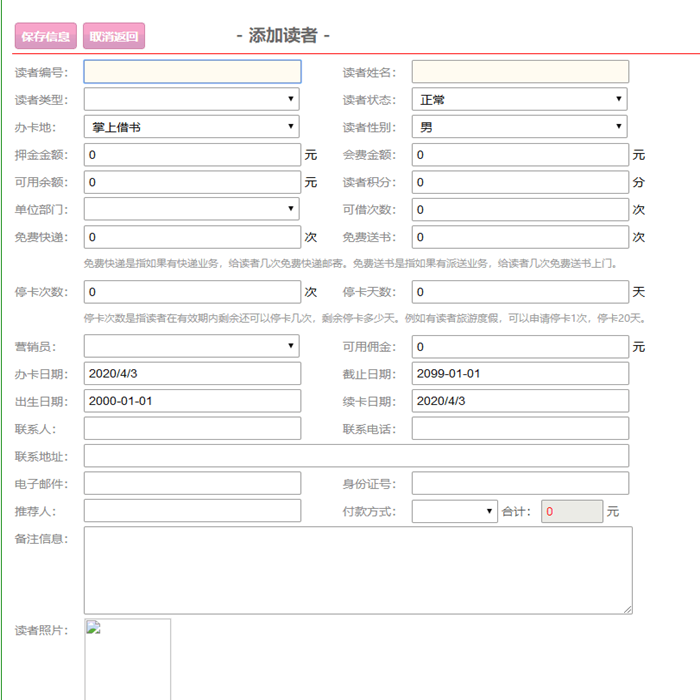Click the 可借次数 input field
700x700 pixels.
click(520, 209)
